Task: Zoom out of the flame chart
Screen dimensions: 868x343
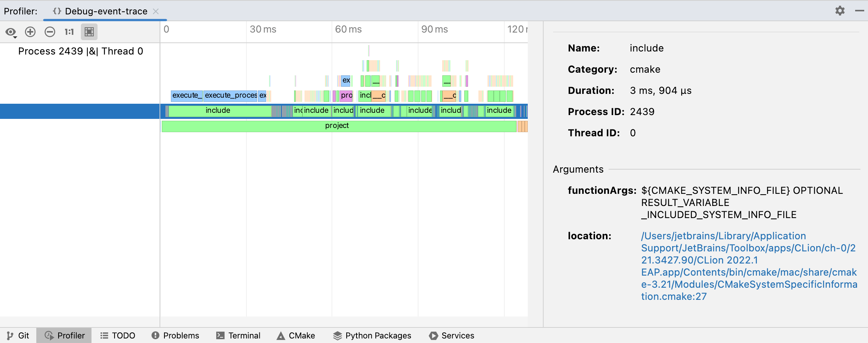Action: point(50,32)
